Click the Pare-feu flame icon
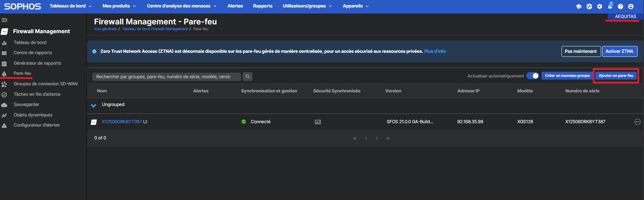This screenshot has height=200, width=644. [x=4, y=74]
